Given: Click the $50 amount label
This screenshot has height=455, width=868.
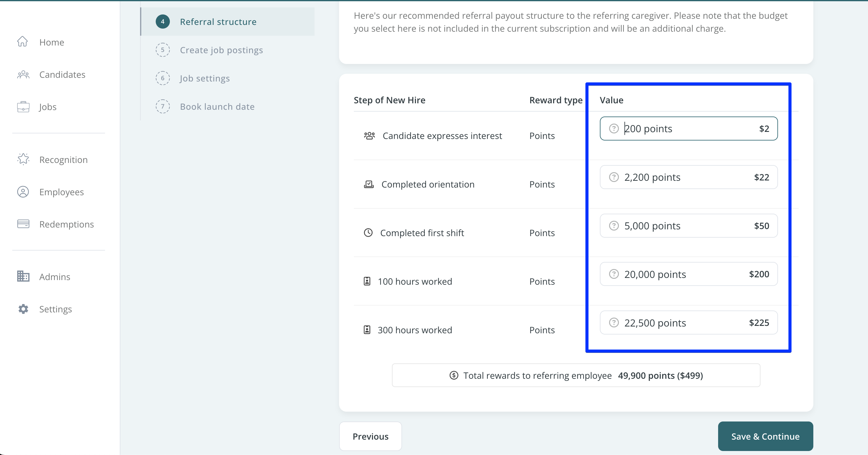Looking at the screenshot, I should click(x=761, y=226).
